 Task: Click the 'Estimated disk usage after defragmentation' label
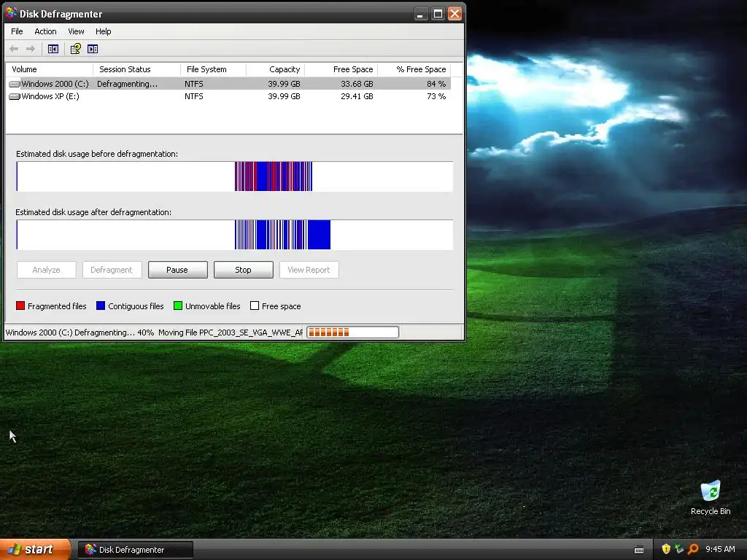click(x=93, y=212)
